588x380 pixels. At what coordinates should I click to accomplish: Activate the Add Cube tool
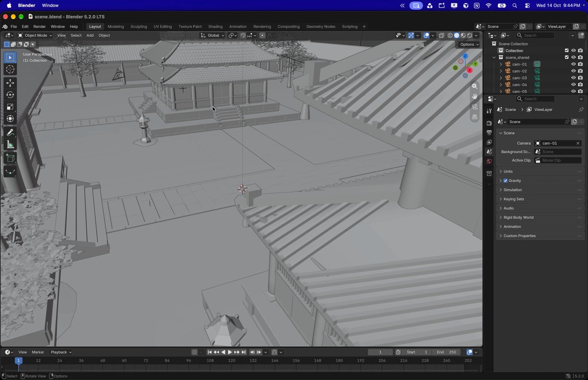click(10, 158)
